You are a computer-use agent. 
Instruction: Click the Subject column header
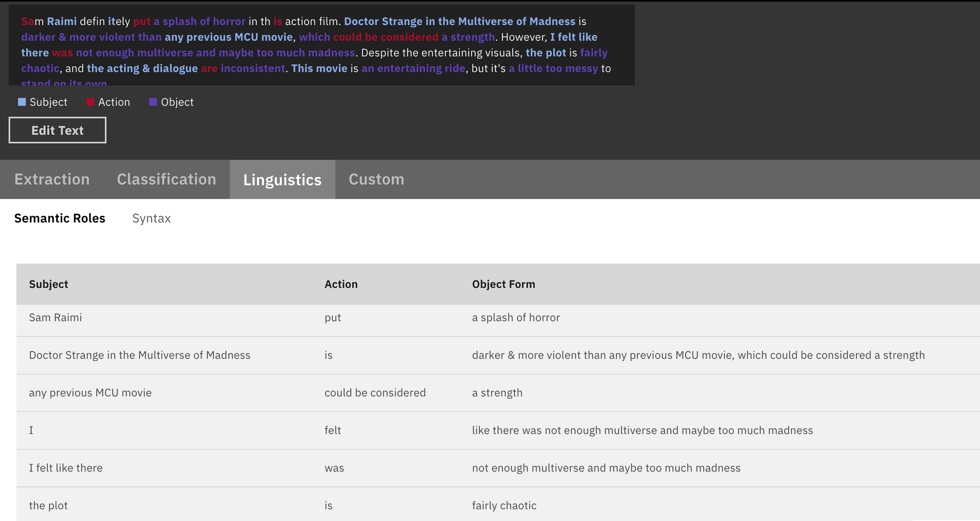click(x=49, y=284)
